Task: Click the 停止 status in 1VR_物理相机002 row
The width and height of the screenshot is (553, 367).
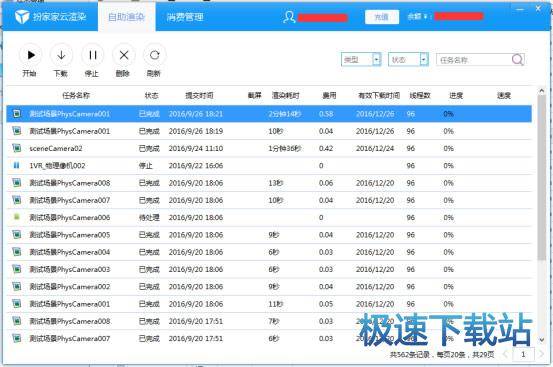Action: click(x=146, y=166)
